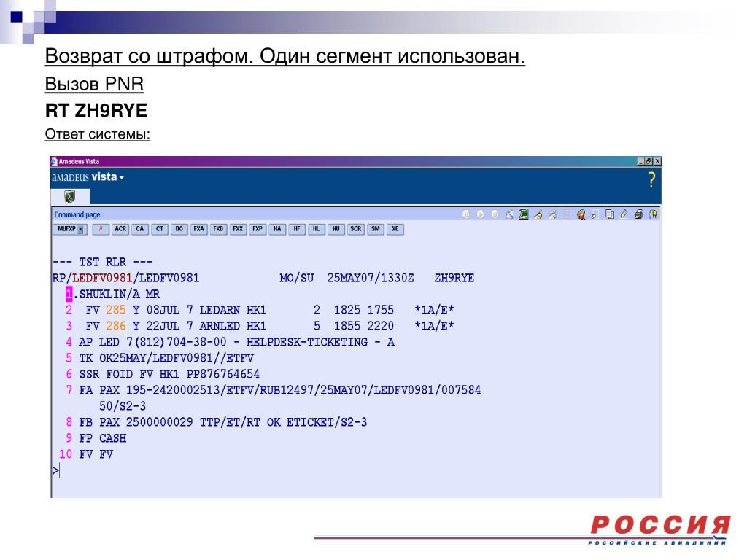Image resolution: width=747 pixels, height=560 pixels.
Task: Click the CT quick command button
Action: [160, 229]
